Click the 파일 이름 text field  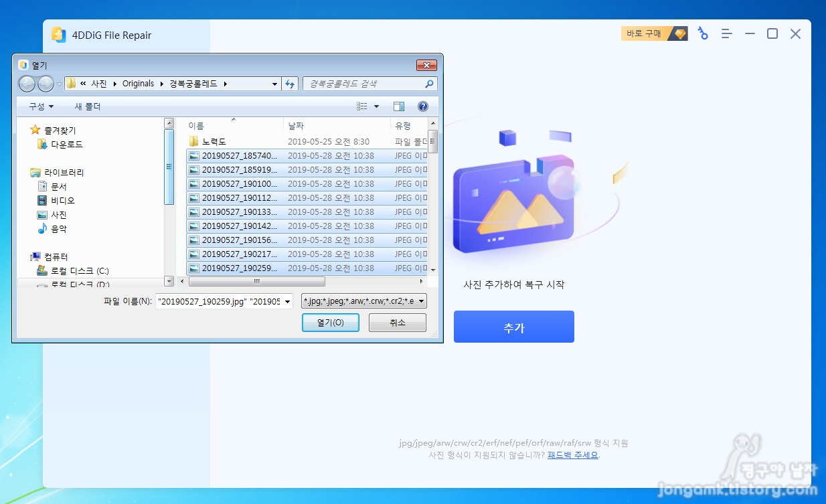tap(219, 302)
